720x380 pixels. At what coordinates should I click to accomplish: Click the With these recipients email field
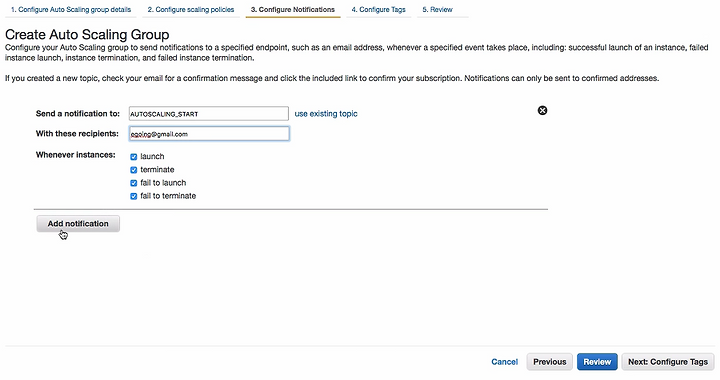pyautogui.click(x=209, y=134)
